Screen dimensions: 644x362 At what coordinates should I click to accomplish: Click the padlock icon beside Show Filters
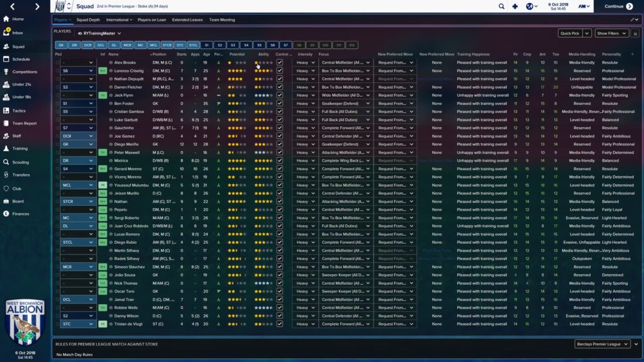(x=635, y=33)
